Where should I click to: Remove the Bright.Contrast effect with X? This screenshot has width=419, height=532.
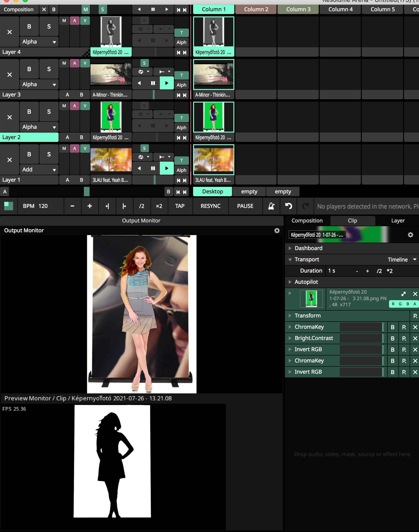(x=415, y=338)
